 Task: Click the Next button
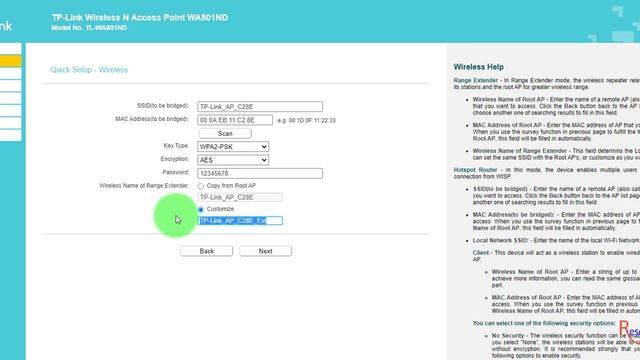tap(265, 251)
